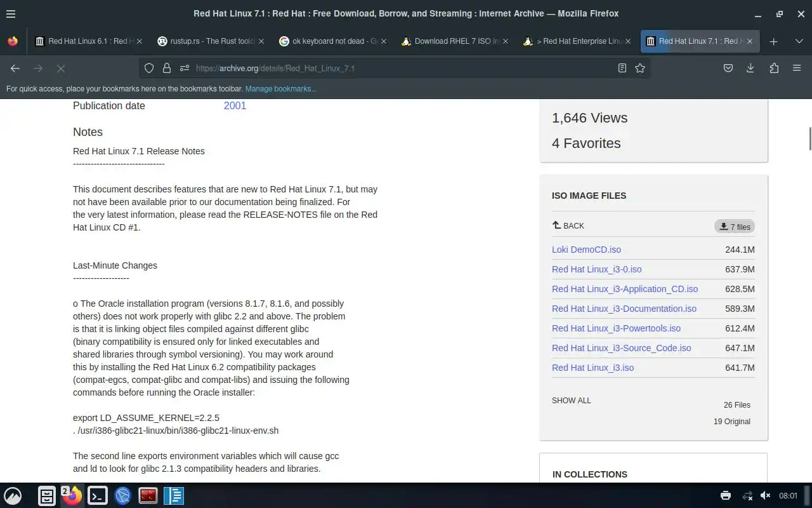Download Red Hat Linux_i3-Documentation.iso
This screenshot has width=812, height=508.
point(624,309)
